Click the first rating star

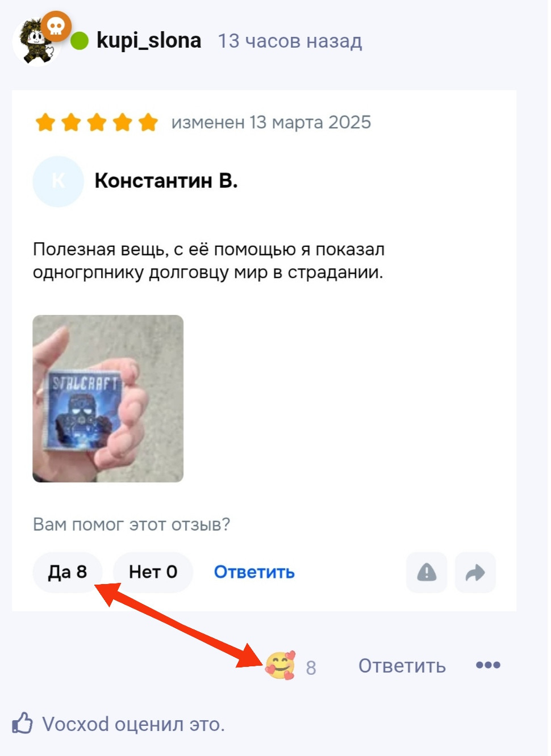click(x=45, y=122)
